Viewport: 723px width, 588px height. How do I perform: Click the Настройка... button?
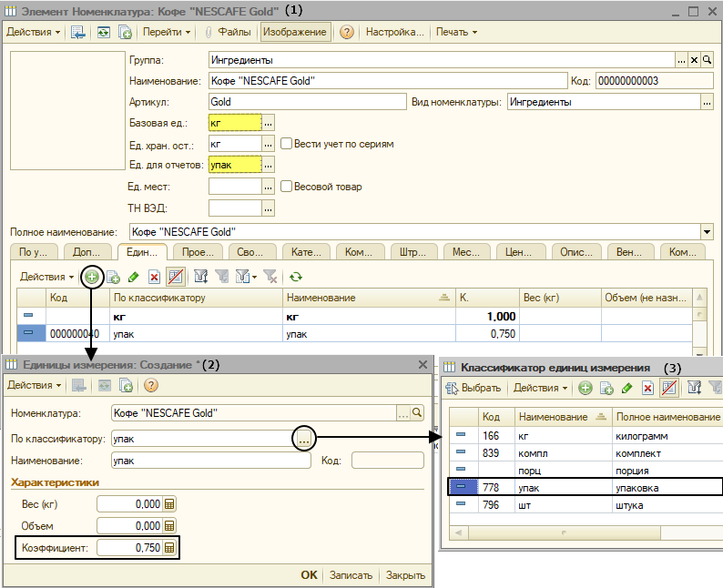(x=394, y=32)
